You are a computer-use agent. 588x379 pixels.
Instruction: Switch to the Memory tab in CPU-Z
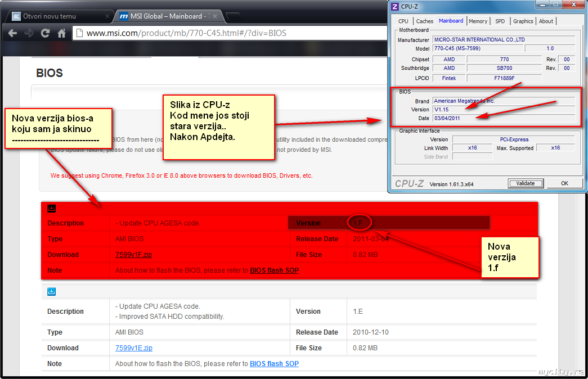pyautogui.click(x=478, y=21)
